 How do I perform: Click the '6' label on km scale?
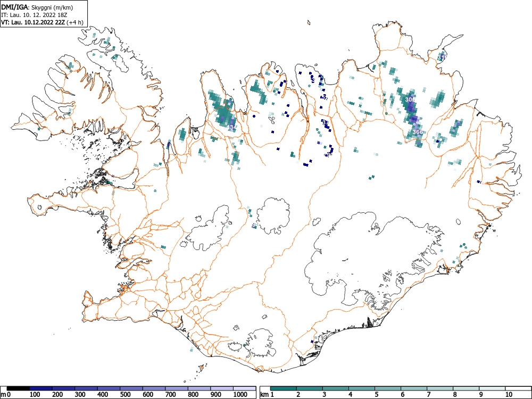(x=402, y=395)
